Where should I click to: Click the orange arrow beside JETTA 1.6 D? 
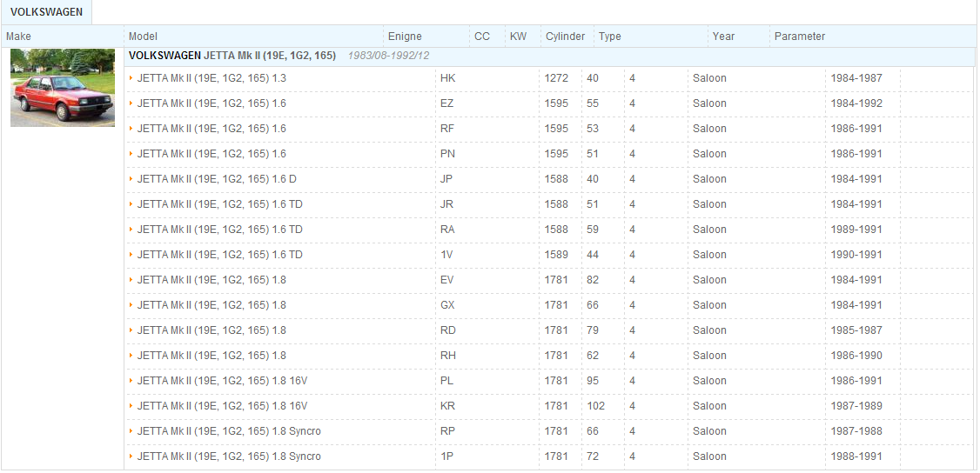pyautogui.click(x=131, y=179)
